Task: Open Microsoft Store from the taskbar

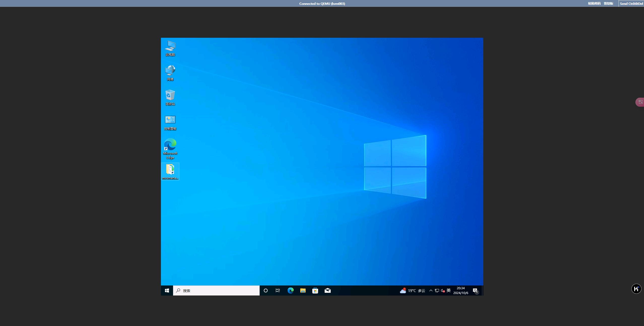Action: (x=315, y=291)
